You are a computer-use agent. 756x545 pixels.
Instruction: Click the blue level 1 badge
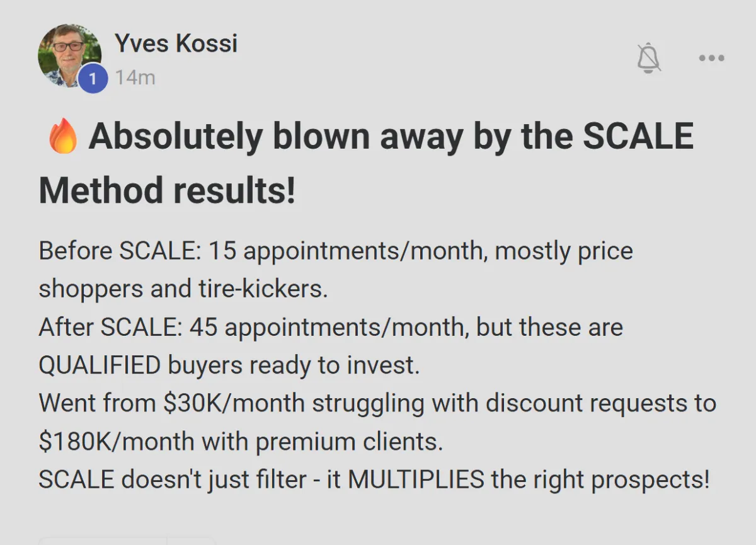coord(93,78)
